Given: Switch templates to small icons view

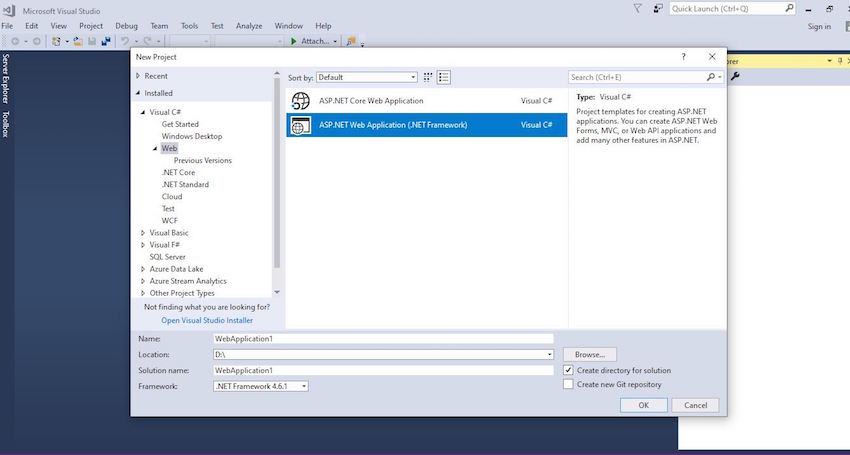Looking at the screenshot, I should pos(428,77).
